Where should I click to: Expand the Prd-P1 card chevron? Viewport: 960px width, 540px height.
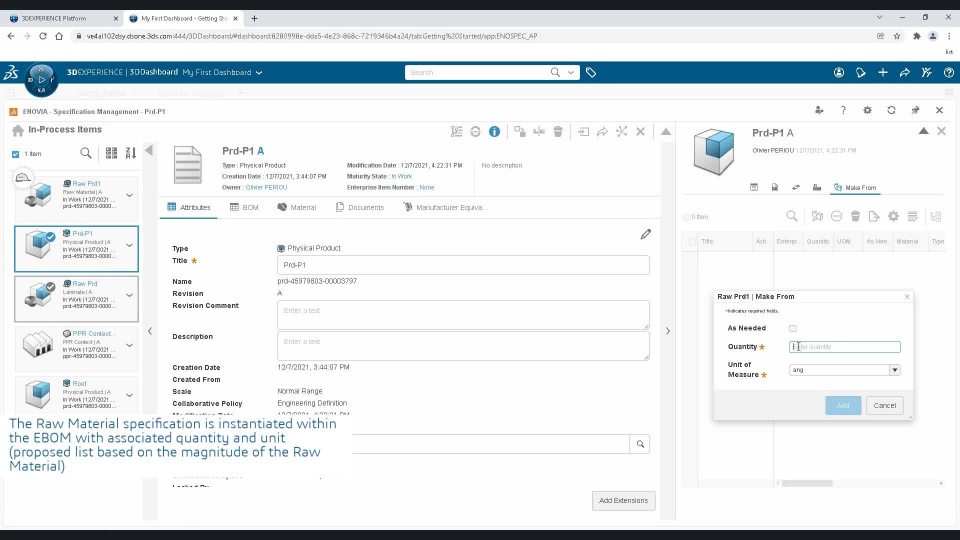pyautogui.click(x=129, y=246)
